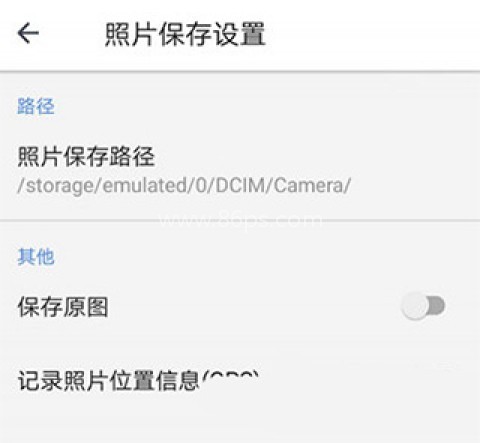Image resolution: width=480 pixels, height=443 pixels.
Task: Tap blank header area right of 照片保存设置
Action: [372, 33]
